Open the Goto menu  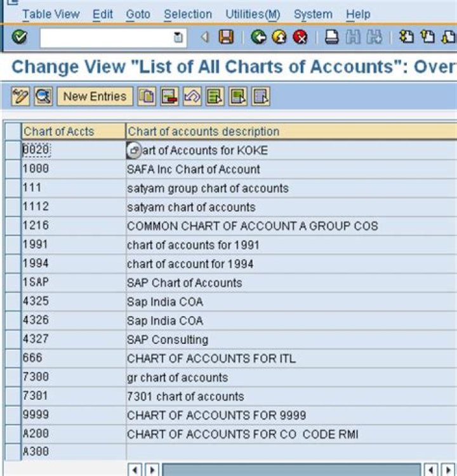138,14
